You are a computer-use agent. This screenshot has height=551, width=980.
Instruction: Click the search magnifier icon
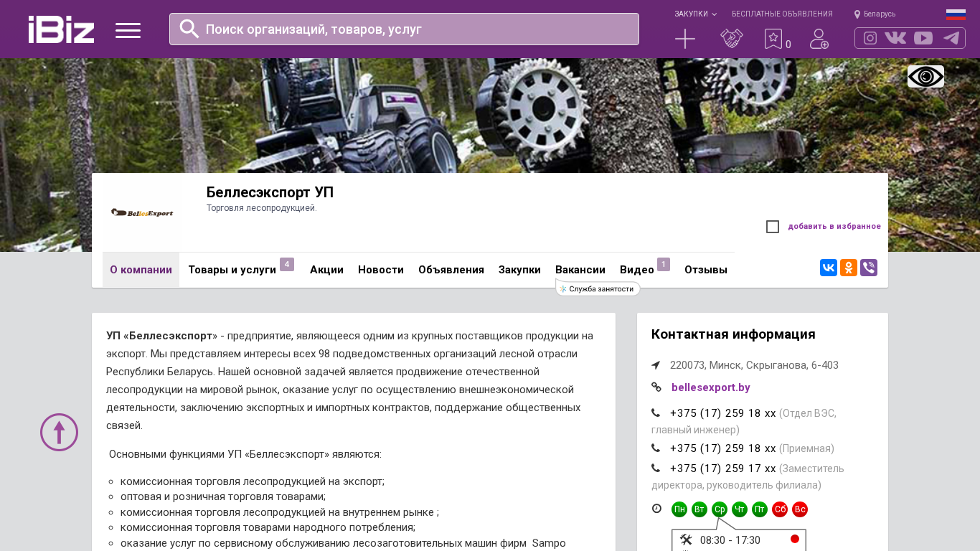(189, 29)
